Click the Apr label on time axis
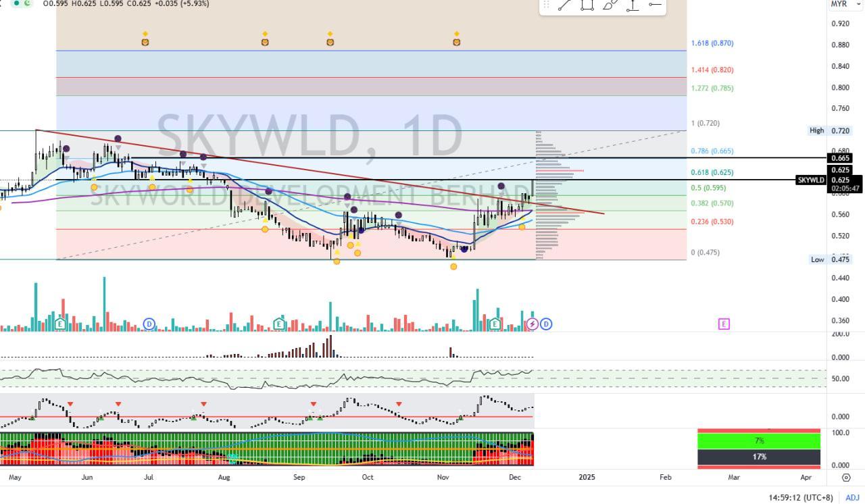This screenshot has width=865, height=504. point(806,477)
